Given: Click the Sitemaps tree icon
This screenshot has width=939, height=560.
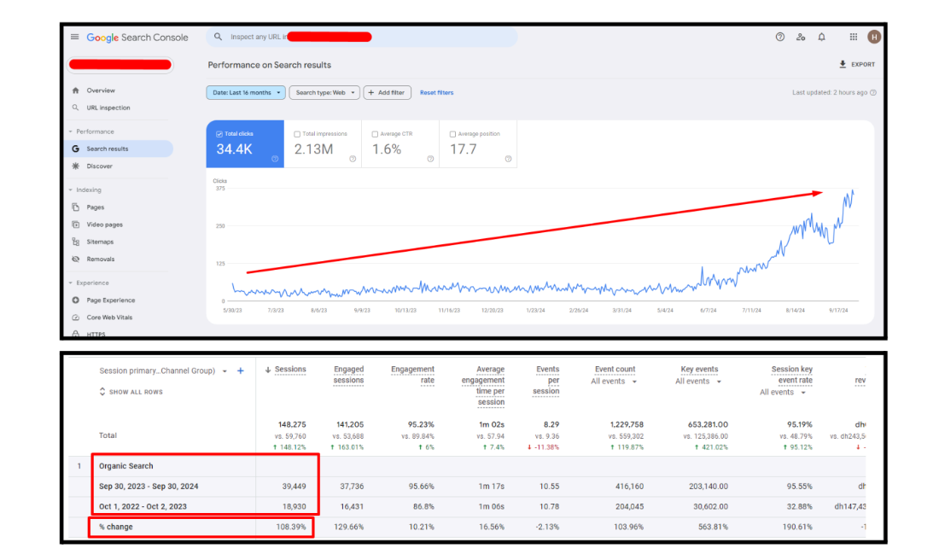Looking at the screenshot, I should 75,242.
